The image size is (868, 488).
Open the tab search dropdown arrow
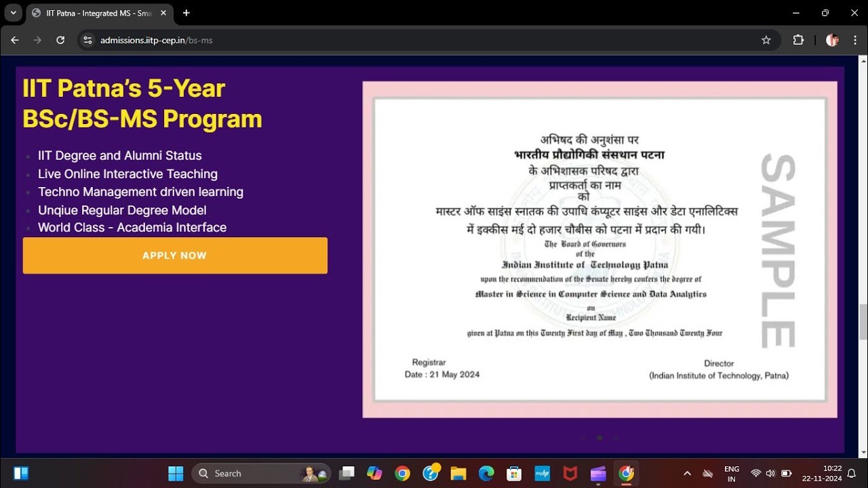(x=13, y=13)
